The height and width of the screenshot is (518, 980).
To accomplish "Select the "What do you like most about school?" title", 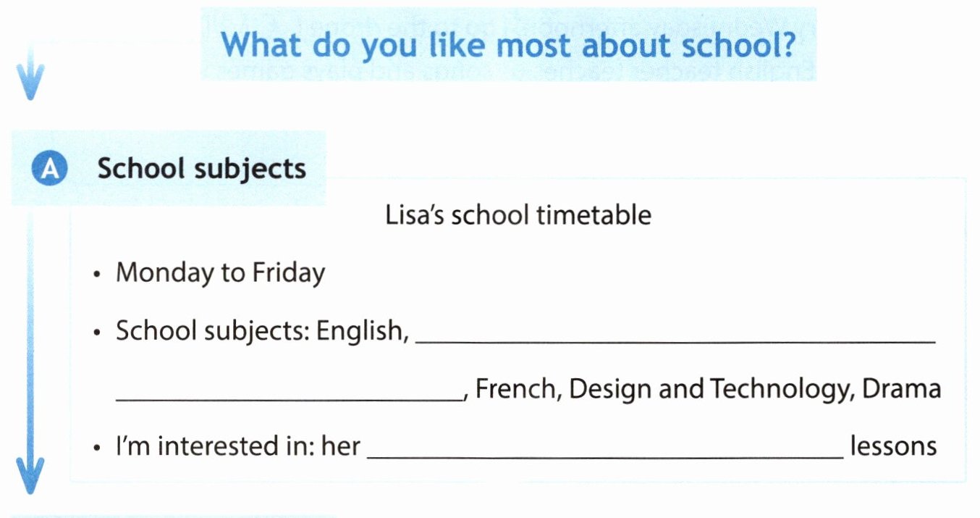I will 508,45.
